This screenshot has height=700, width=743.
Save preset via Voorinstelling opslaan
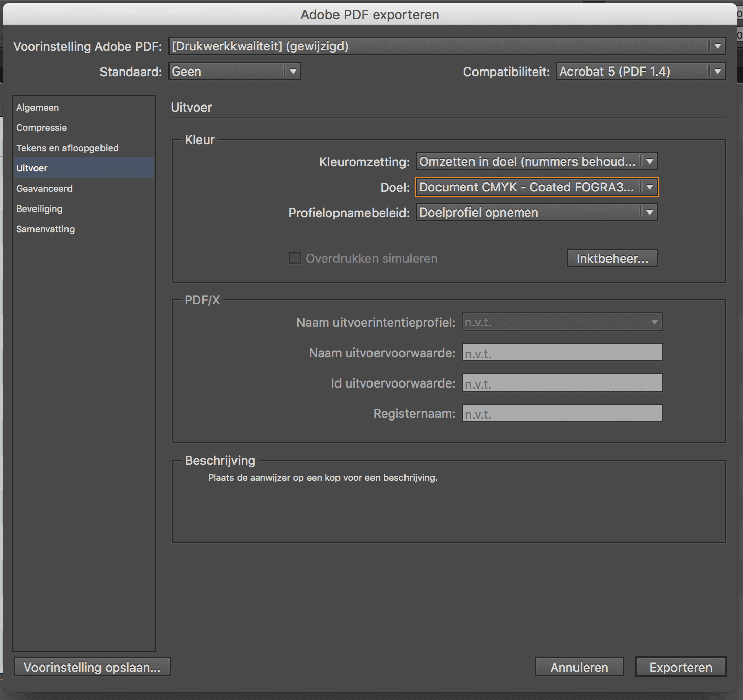[x=92, y=667]
